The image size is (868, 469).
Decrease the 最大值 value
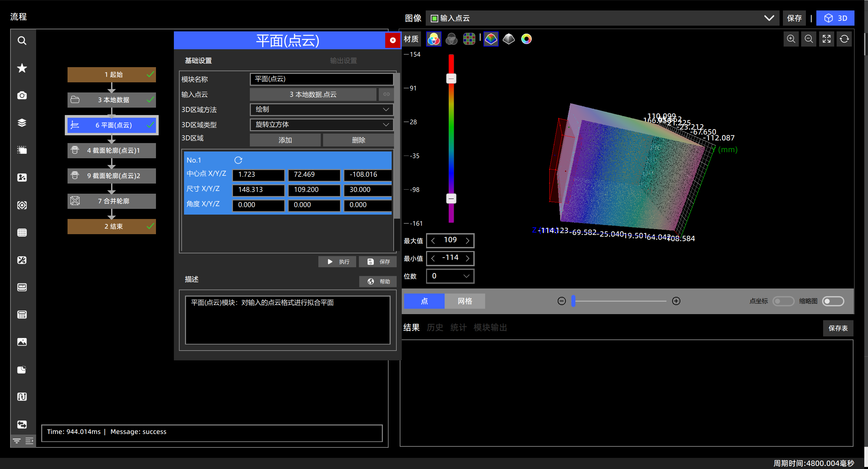pos(433,241)
